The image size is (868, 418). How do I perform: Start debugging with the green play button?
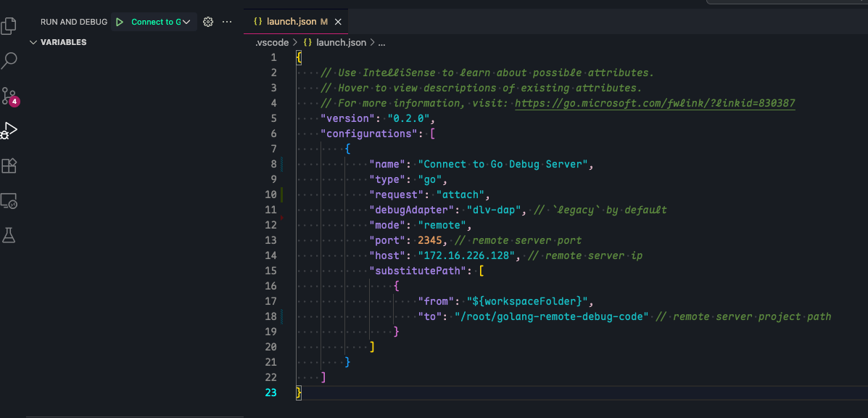tap(120, 22)
